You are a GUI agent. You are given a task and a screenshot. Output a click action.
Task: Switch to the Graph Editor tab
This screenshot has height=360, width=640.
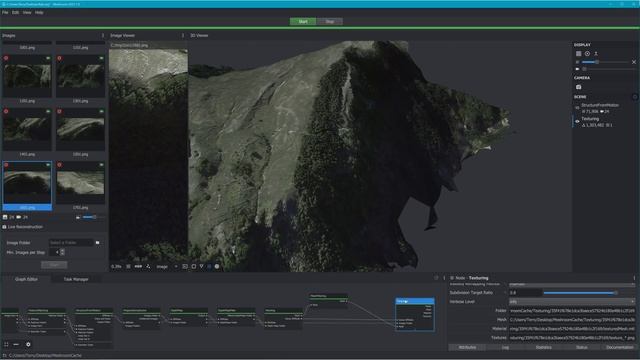coord(26,279)
